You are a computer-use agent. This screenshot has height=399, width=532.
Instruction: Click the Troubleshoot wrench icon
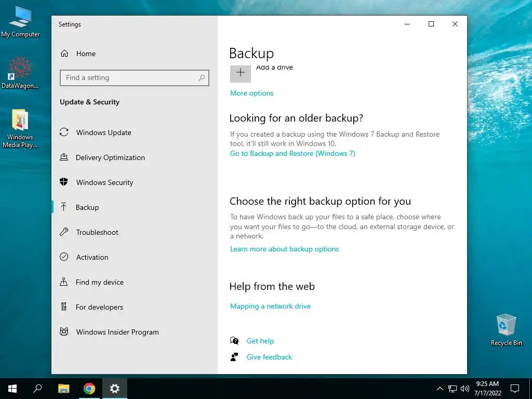pyautogui.click(x=64, y=232)
